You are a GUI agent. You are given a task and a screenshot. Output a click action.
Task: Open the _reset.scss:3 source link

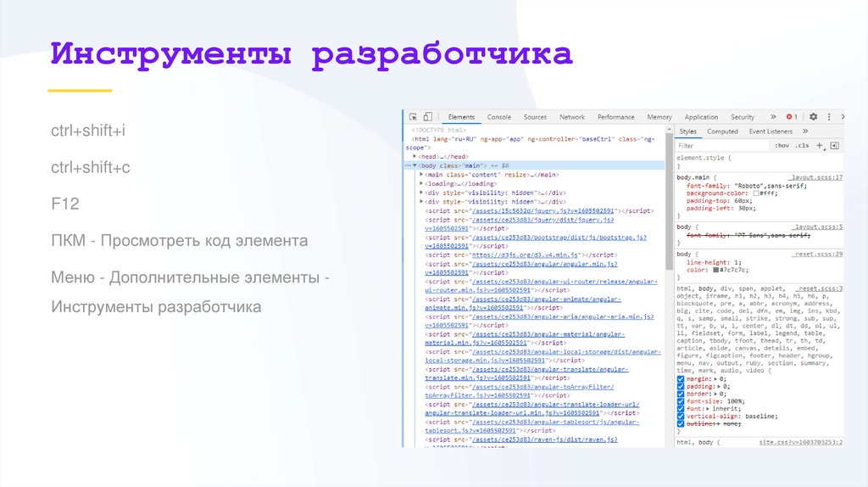820,288
